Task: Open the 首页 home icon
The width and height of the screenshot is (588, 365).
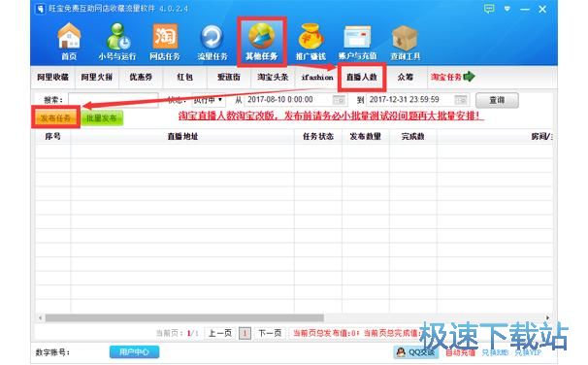Action: 69,42
